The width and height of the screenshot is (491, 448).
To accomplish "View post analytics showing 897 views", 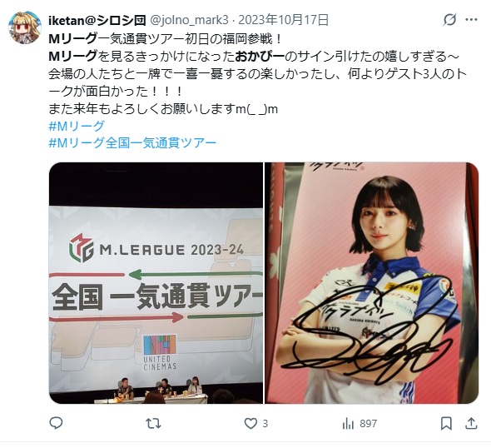I will [x=360, y=424].
